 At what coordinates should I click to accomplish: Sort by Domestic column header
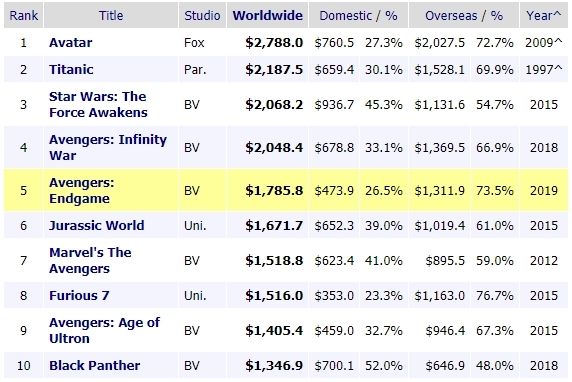345,16
